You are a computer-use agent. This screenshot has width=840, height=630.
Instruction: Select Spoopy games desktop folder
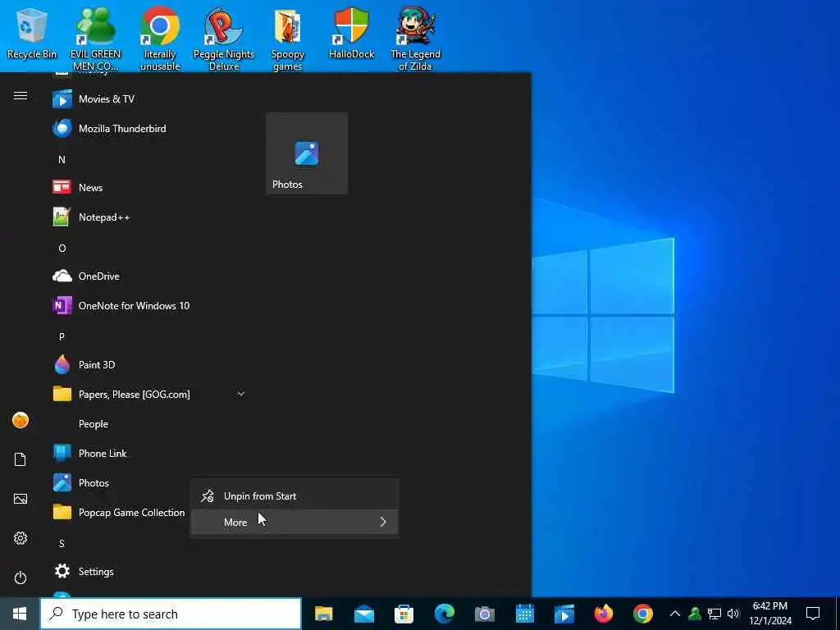(288, 39)
